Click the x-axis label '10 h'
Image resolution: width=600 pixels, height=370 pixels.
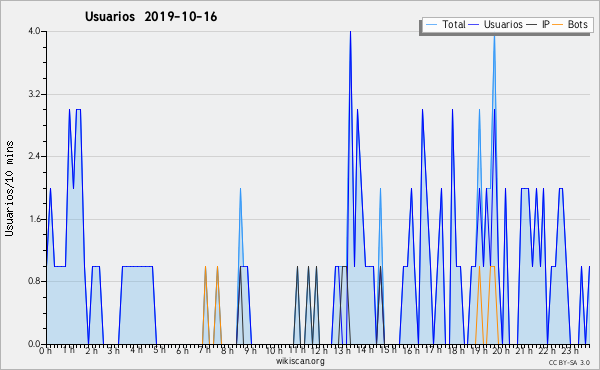[274, 351]
